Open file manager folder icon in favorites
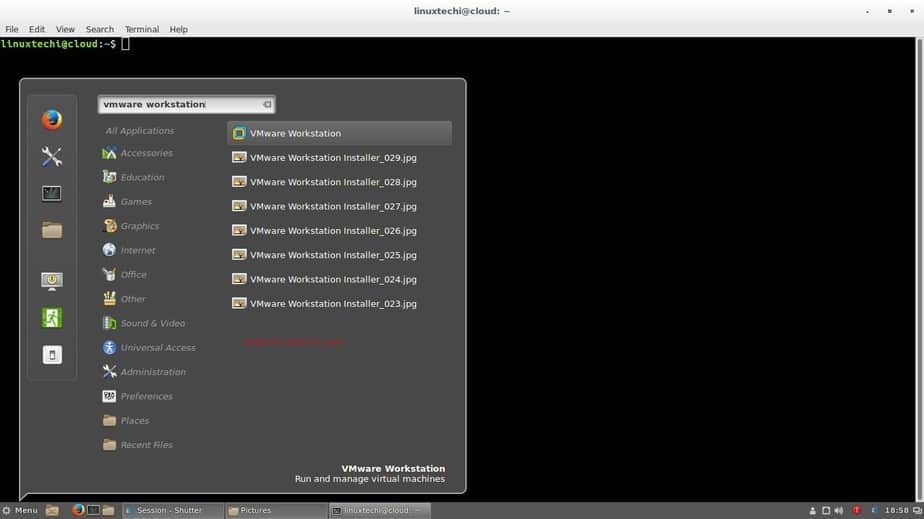The height and width of the screenshot is (519, 924). coord(52,230)
